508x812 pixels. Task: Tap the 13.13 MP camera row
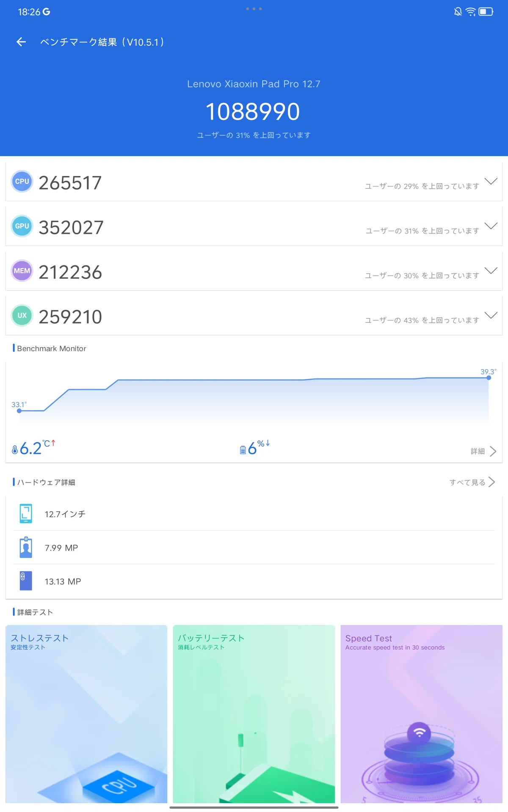[254, 582]
